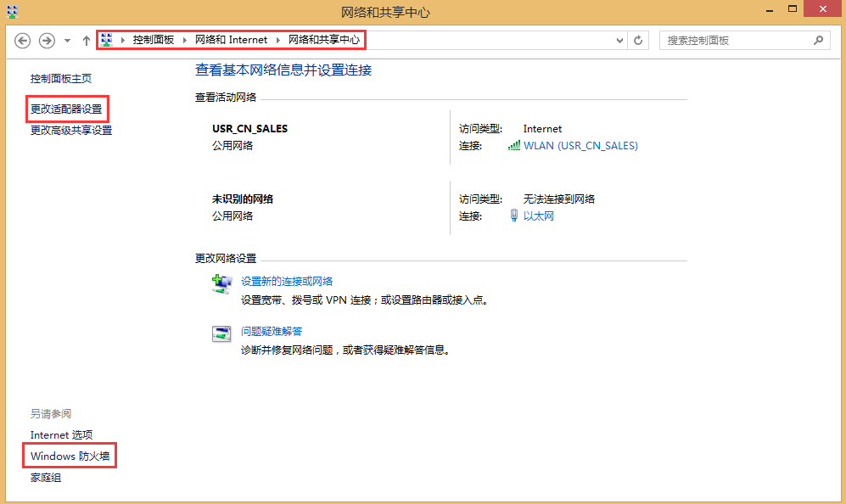Click the Ethernet plug icon beside 以太网

pyautogui.click(x=513, y=216)
